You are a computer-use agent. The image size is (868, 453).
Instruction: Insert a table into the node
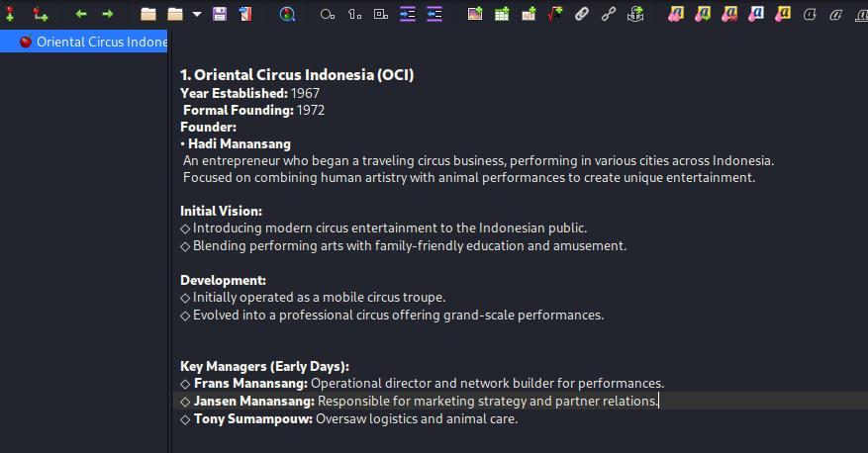coord(502,14)
